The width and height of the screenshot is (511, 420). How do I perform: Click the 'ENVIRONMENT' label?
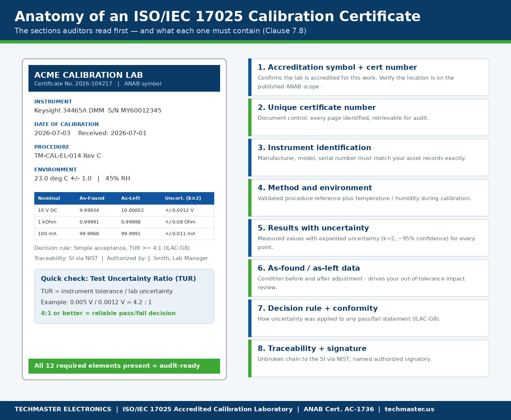pos(55,169)
